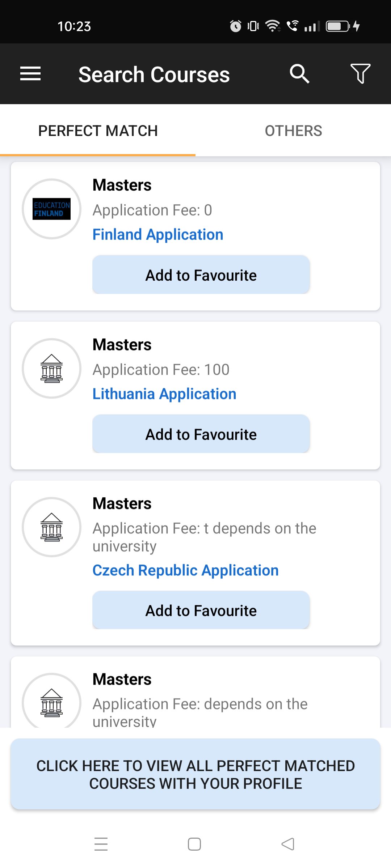The height and width of the screenshot is (868, 391).
Task: Add Czech Republic Application to favourites
Action: [x=201, y=610]
